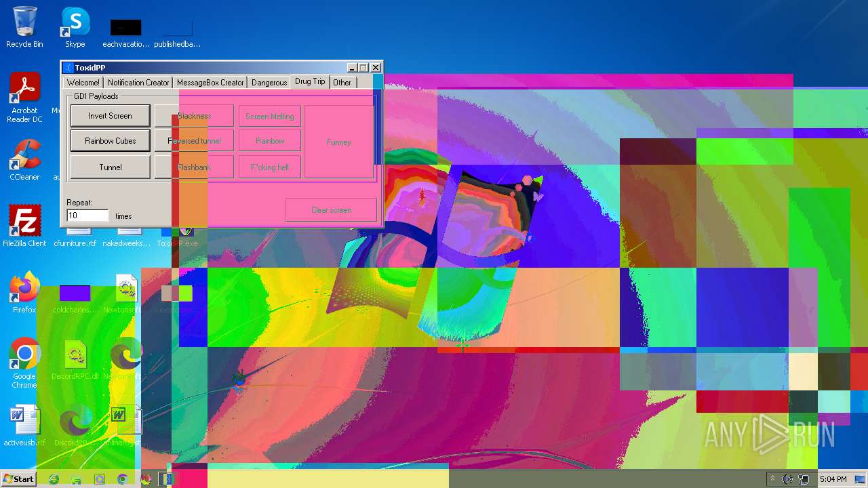Open Chrome from the taskbar
This screenshot has height=488, width=868.
123,479
